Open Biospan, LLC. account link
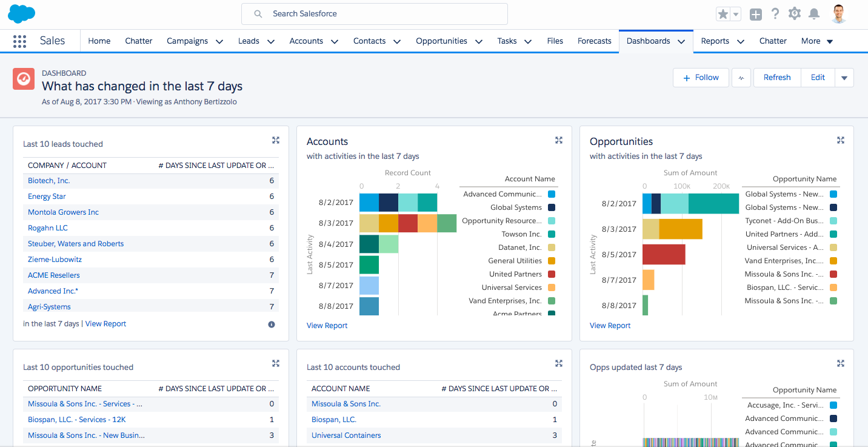This screenshot has width=868, height=447. tap(334, 420)
